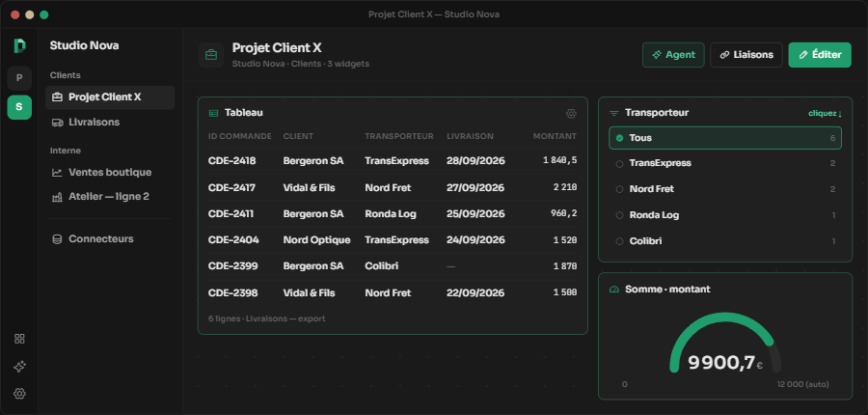The height and width of the screenshot is (415, 868).
Task: Open the apps grid icon in rail
Action: 19,339
